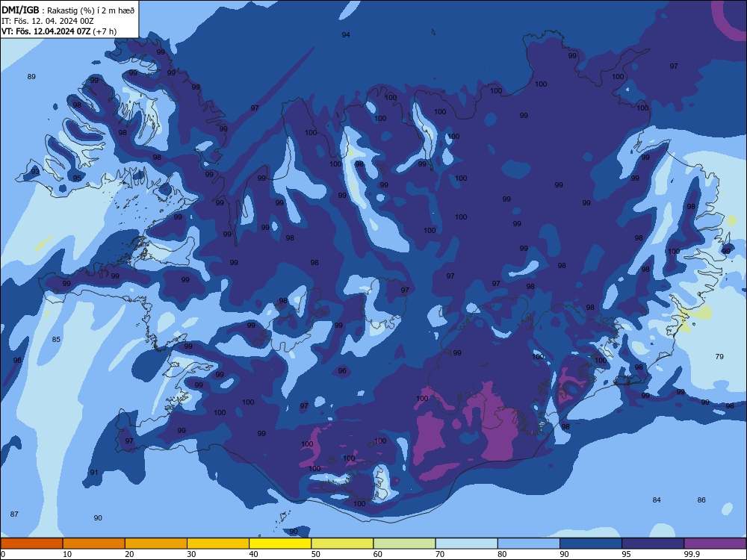Click the dark orange 0–10 legend swatch
The width and height of the screenshot is (747, 560).
(x=31, y=544)
